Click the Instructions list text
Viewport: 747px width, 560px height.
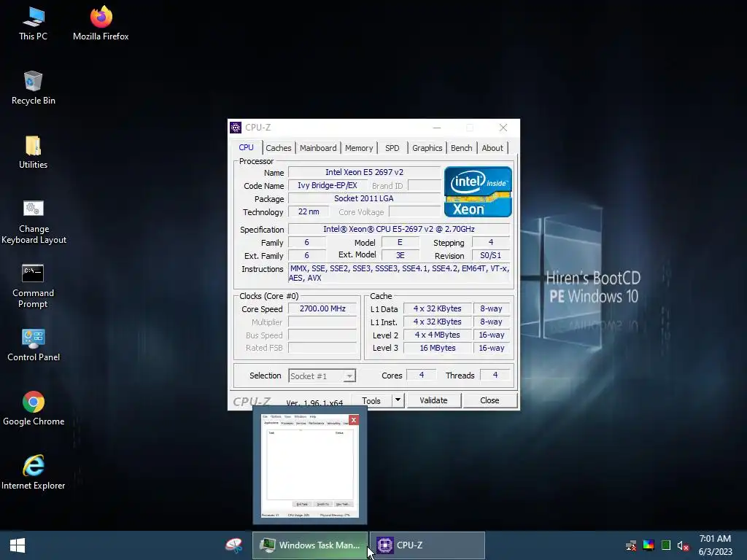[x=399, y=273]
